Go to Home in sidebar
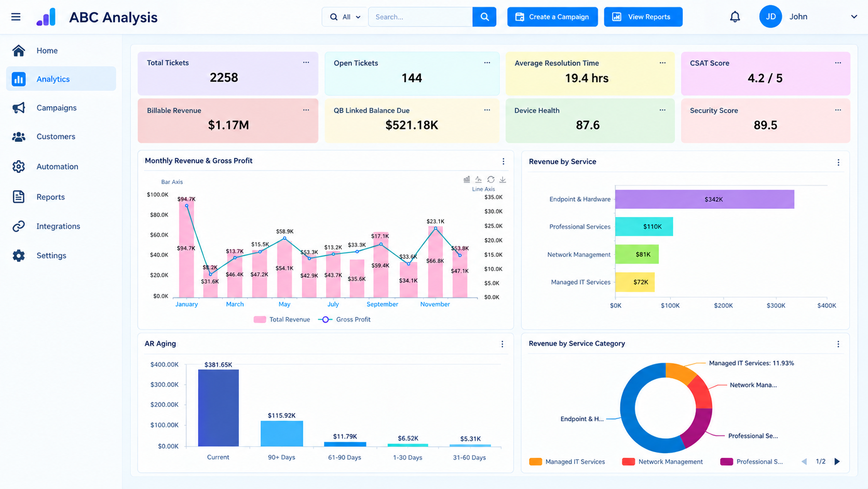Viewport: 868px width, 489px height. click(61, 50)
